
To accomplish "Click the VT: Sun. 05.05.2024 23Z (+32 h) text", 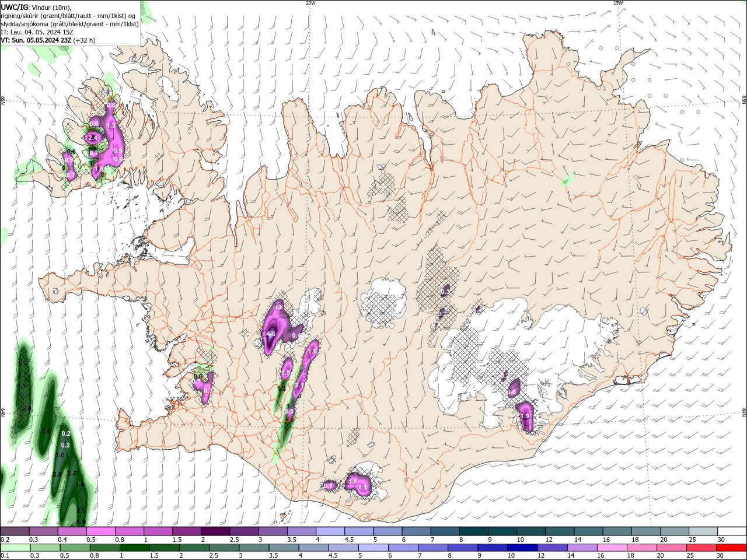I will (x=48, y=40).
